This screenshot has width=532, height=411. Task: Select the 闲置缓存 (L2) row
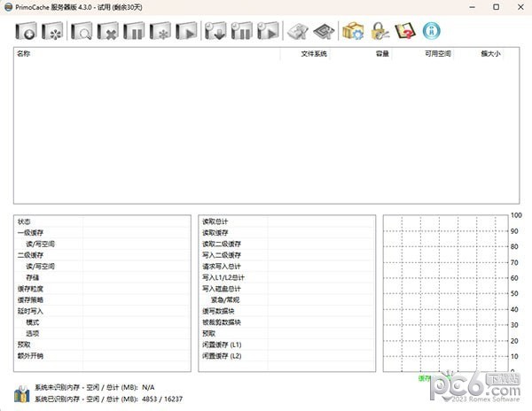click(287, 356)
